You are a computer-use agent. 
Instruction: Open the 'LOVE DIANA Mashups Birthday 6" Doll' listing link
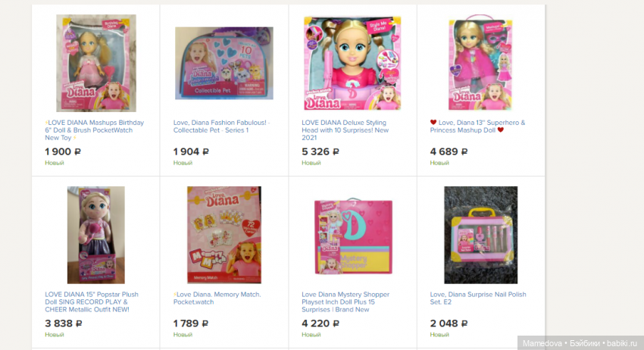[95, 130]
